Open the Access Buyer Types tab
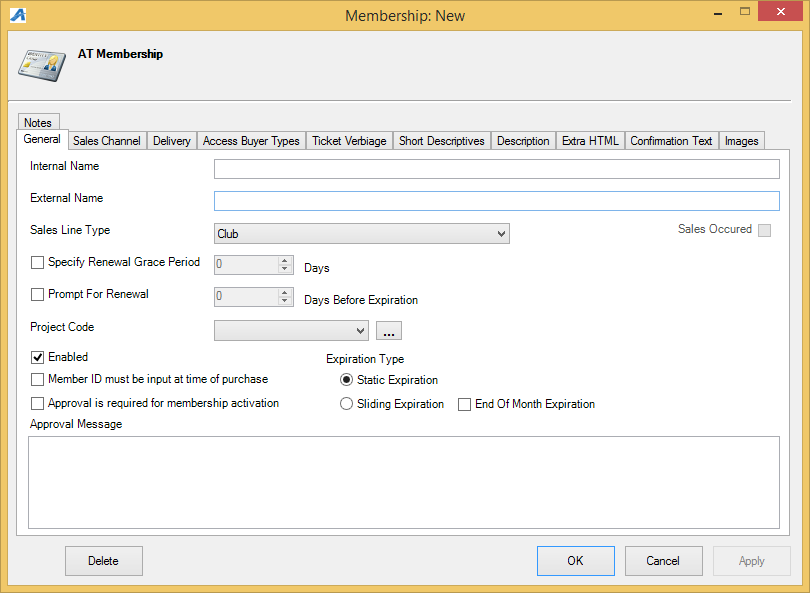This screenshot has width=810, height=593. 251,141
